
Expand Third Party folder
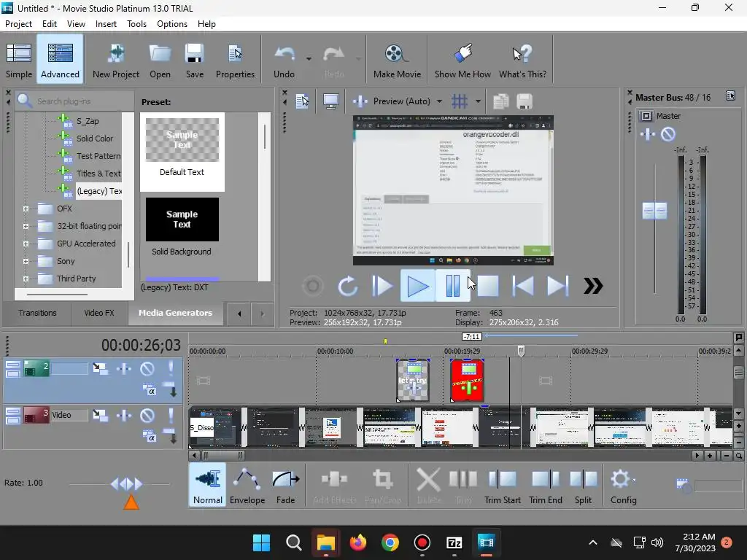[x=26, y=279]
